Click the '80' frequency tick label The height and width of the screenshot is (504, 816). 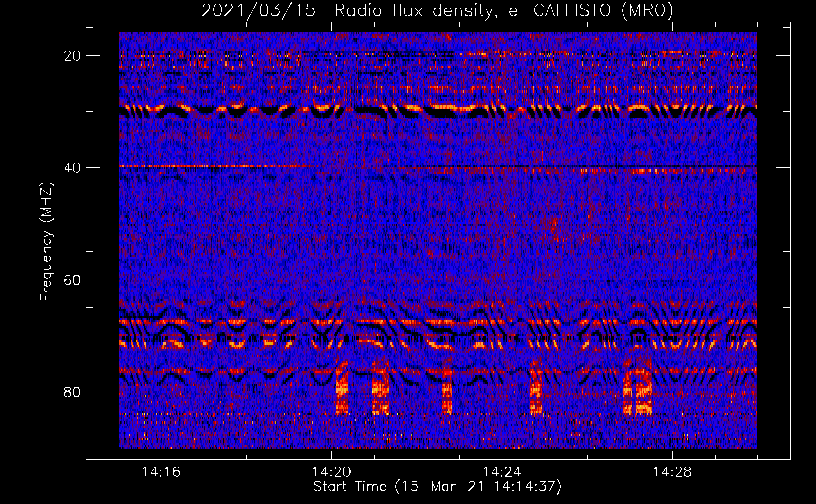tap(72, 392)
